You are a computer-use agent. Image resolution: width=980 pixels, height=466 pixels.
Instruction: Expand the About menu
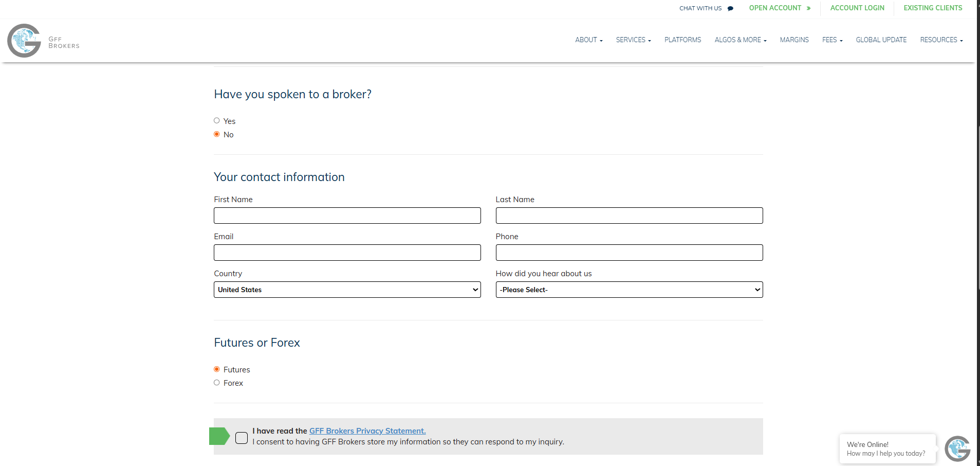pos(588,40)
